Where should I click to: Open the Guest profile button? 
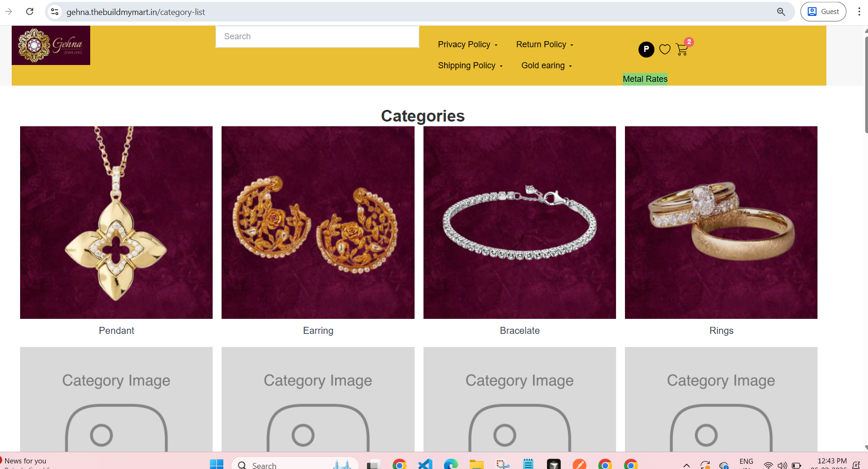pyautogui.click(x=823, y=12)
